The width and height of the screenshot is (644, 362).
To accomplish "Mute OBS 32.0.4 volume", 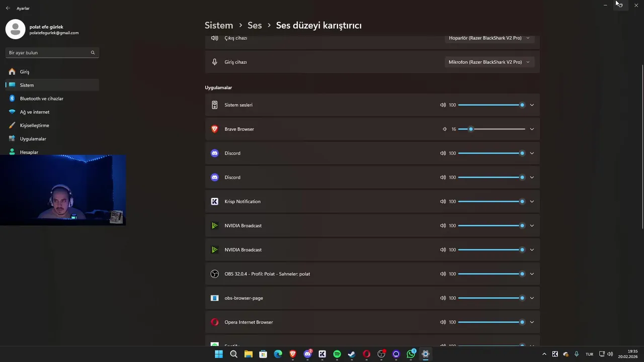I will tap(443, 274).
